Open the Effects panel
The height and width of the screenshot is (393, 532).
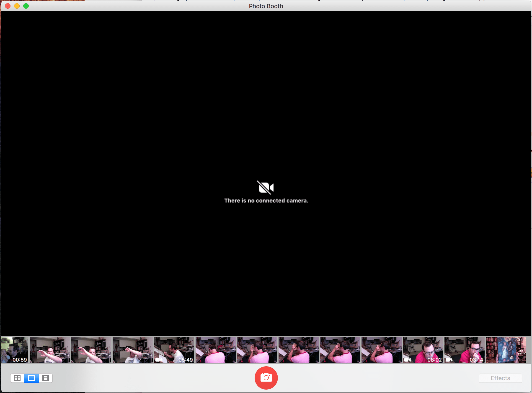coord(500,378)
